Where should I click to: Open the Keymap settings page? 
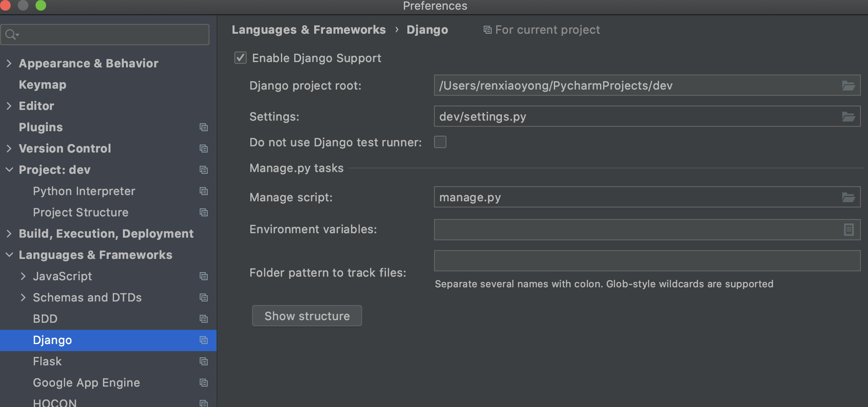(43, 85)
